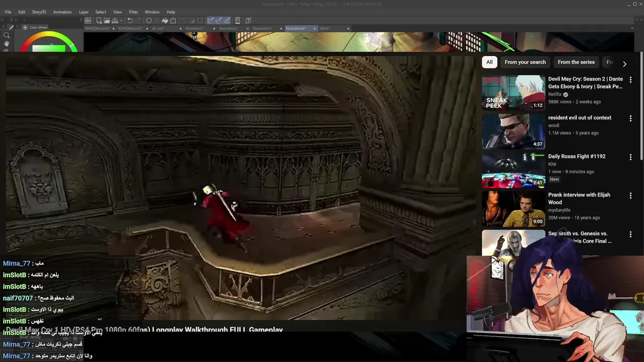Click the smartphone connect toolbar icon
This screenshot has width=644, height=362.
238,21
